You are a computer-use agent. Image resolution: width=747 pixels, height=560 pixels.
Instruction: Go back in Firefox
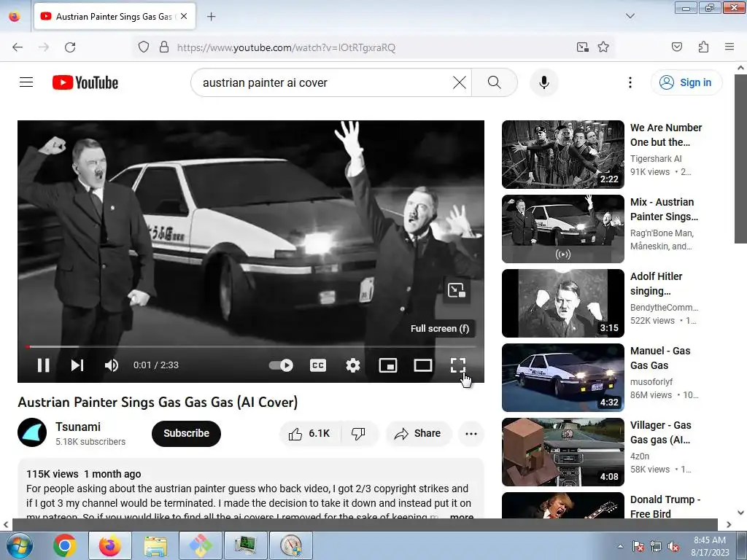tap(18, 47)
